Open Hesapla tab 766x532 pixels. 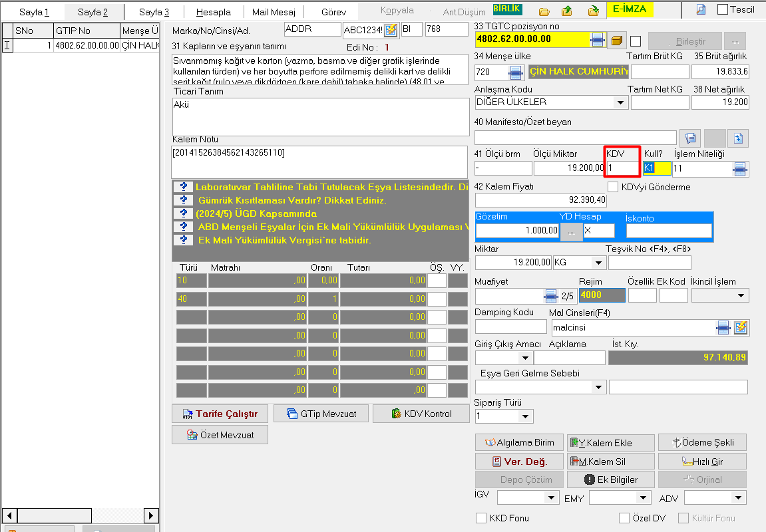[x=214, y=12]
